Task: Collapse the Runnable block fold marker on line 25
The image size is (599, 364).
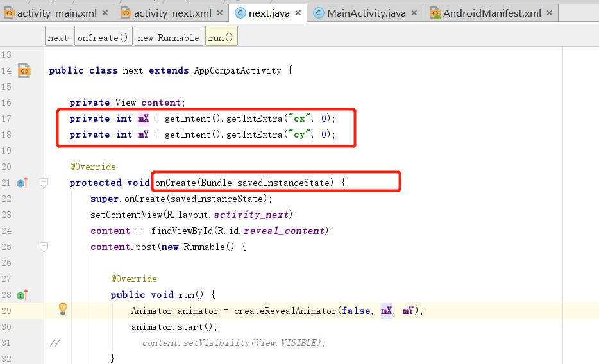Action: 44,247
